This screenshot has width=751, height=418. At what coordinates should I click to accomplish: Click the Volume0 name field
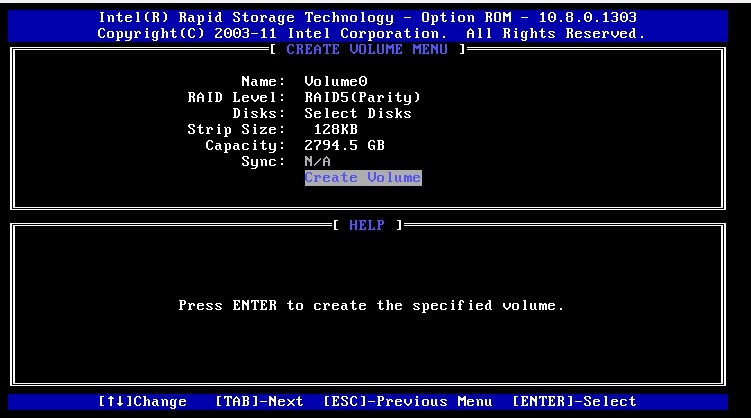click(336, 81)
